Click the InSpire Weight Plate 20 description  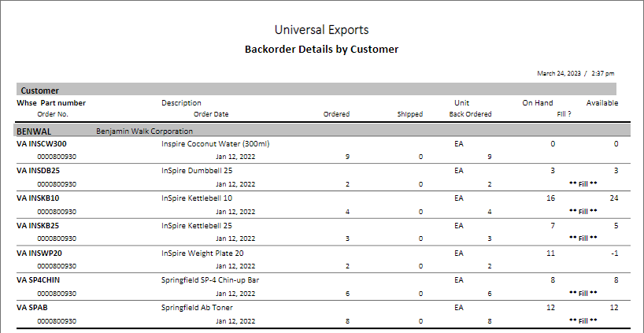click(x=202, y=253)
